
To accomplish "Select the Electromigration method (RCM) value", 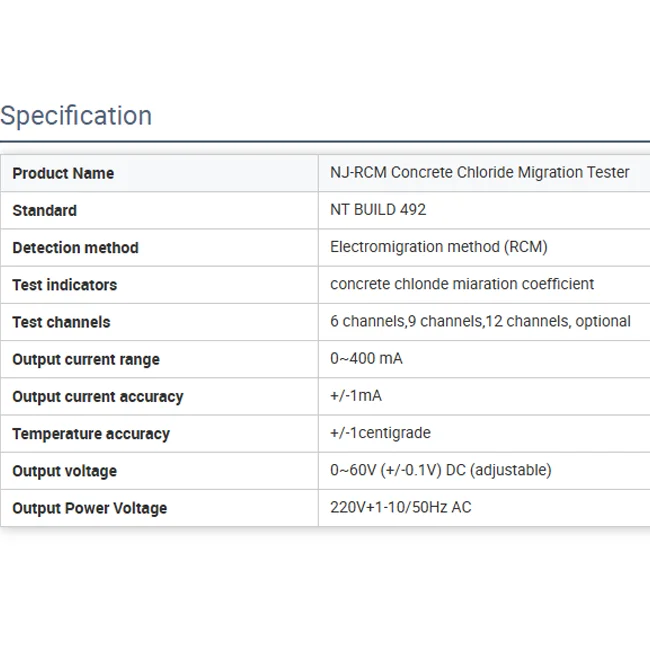I will click(438, 247).
